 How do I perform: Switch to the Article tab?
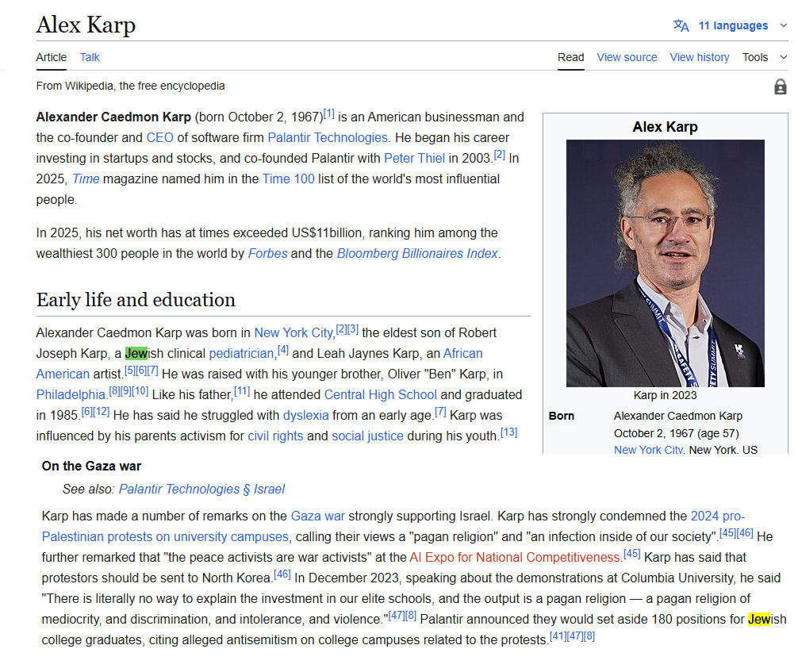52,58
